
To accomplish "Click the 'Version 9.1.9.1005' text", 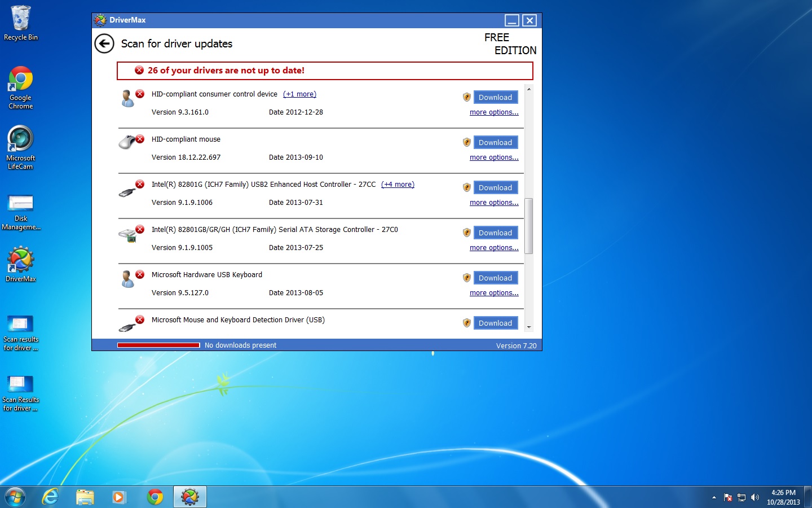I will click(x=182, y=248).
